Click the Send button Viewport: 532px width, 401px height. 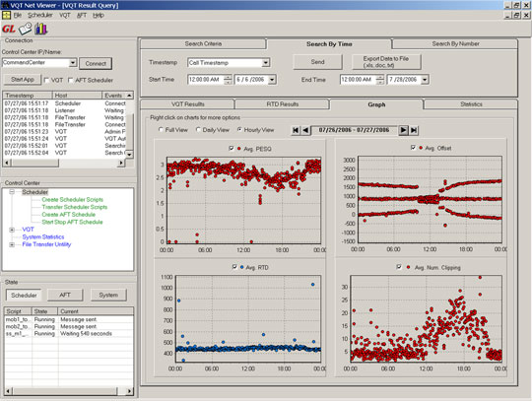[x=317, y=62]
